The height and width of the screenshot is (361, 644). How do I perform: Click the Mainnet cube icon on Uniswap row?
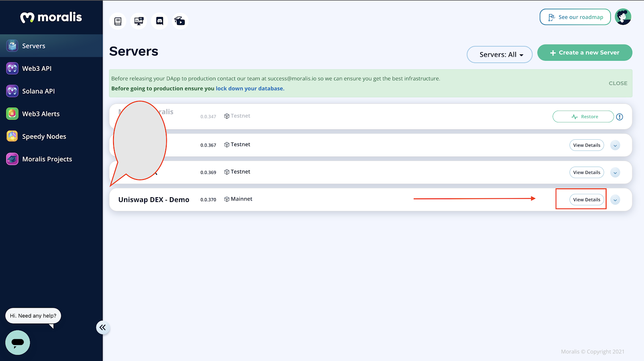tap(227, 199)
